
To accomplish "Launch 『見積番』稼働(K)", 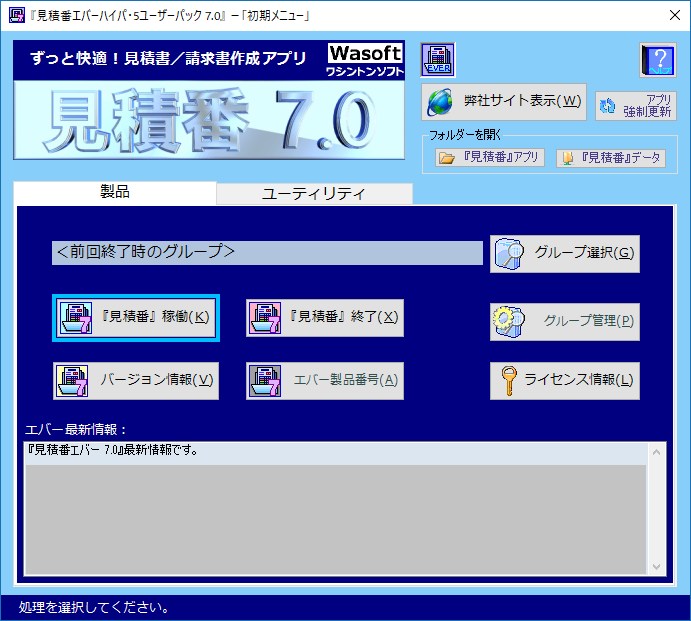I will click(x=136, y=318).
